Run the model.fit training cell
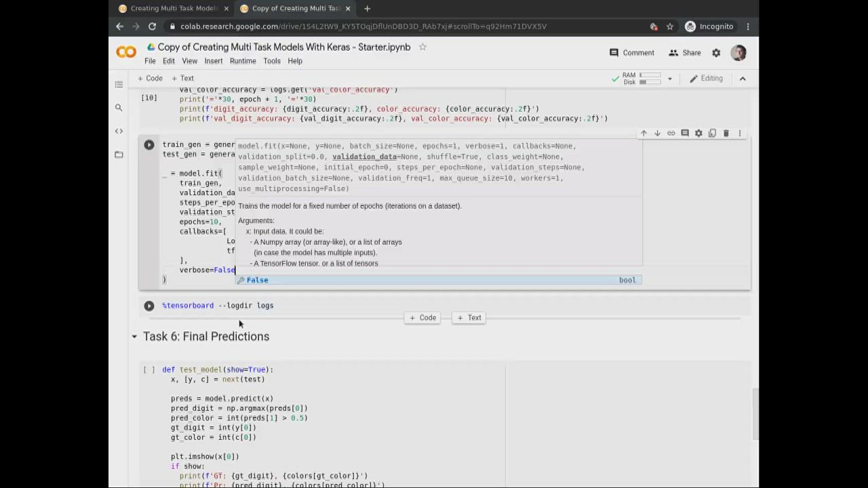This screenshot has height=488, width=868. (149, 145)
